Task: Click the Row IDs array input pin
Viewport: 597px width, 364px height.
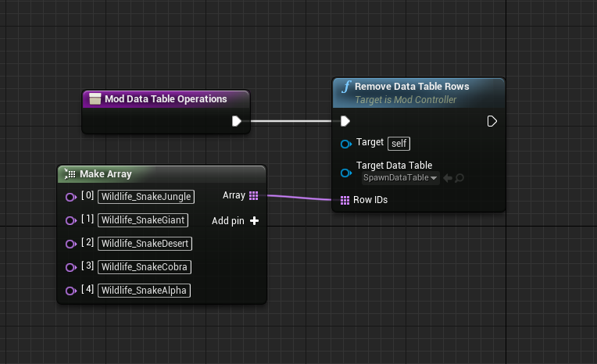Action: [x=345, y=201]
